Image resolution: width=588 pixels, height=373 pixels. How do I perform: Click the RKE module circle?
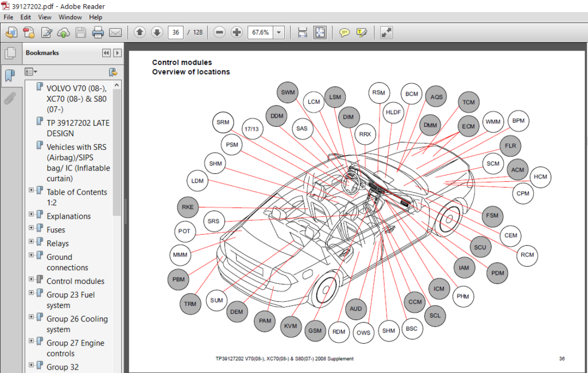(x=188, y=207)
